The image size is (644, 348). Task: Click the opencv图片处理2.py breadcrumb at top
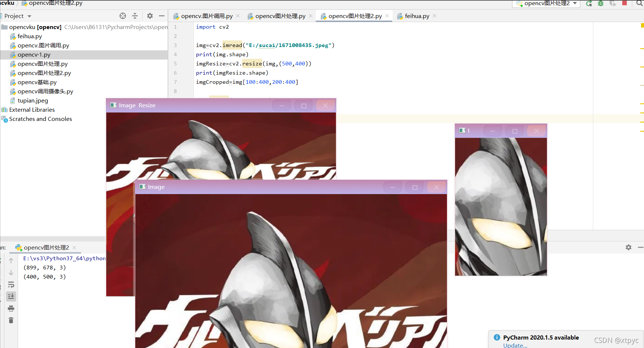pyautogui.click(x=52, y=3)
